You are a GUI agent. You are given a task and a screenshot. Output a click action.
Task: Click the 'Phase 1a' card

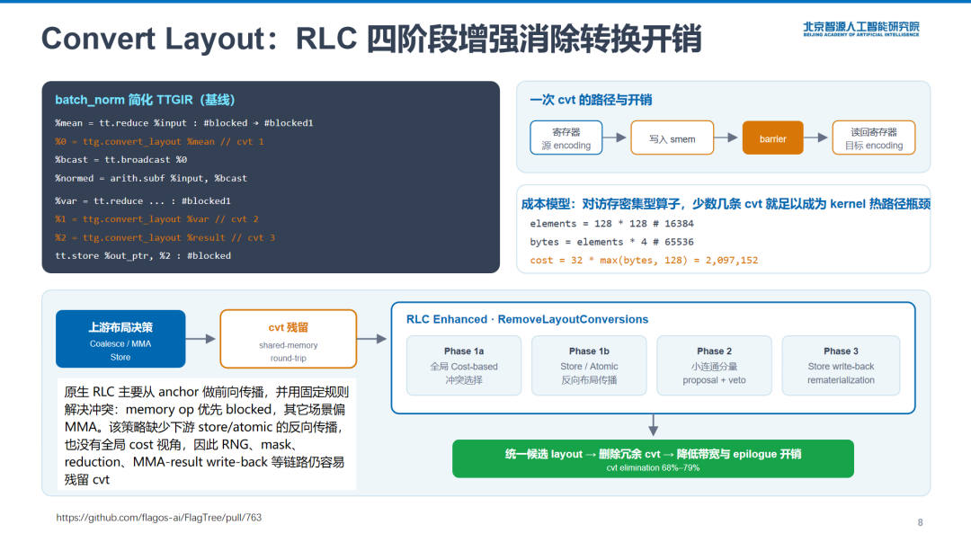[x=464, y=366]
